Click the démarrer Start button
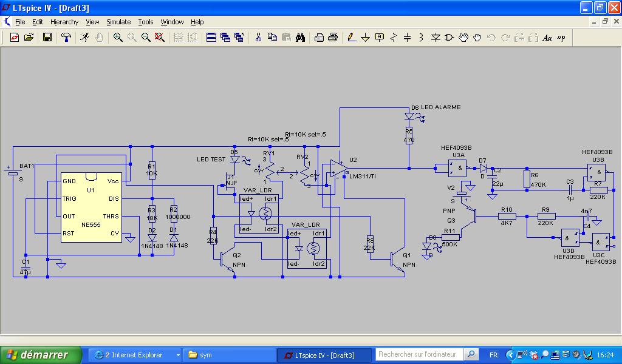The width and height of the screenshot is (622, 364). [x=41, y=354]
